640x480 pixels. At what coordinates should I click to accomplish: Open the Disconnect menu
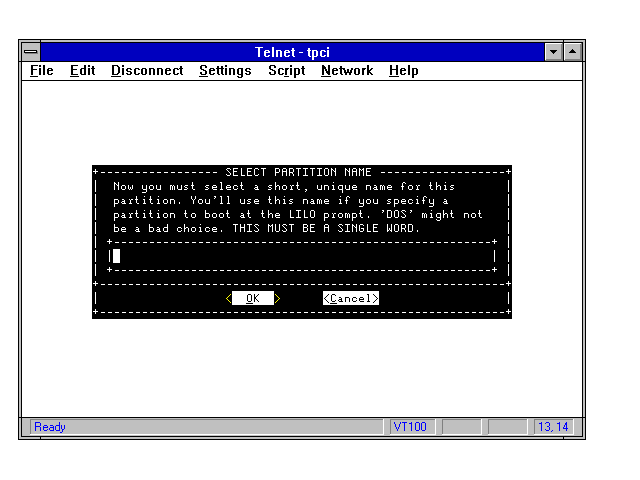tap(147, 71)
